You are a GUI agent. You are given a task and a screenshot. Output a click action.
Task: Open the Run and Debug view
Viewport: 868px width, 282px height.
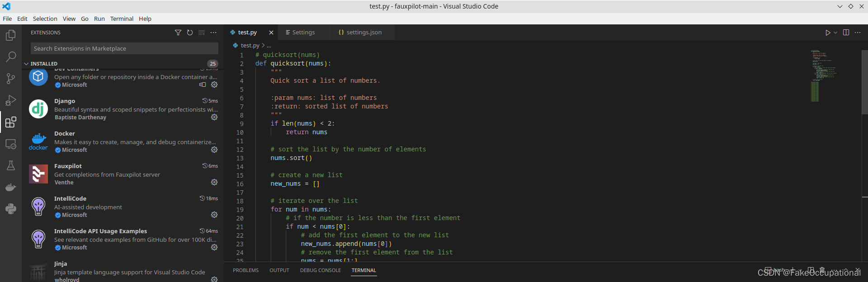[x=11, y=100]
